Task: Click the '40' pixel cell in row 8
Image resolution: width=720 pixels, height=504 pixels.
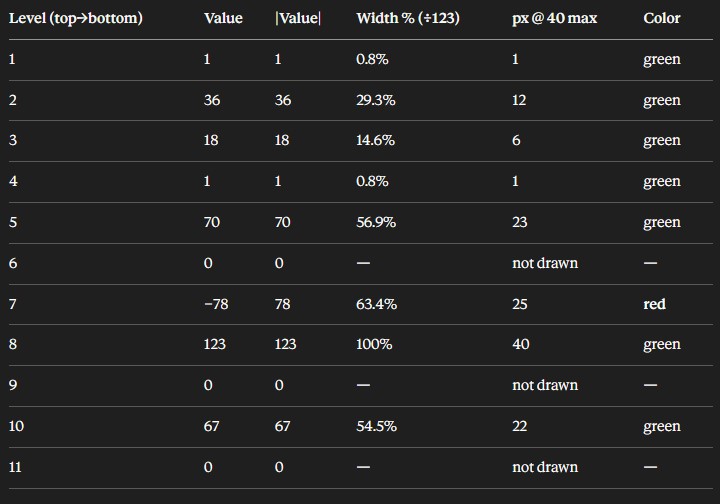Action: coord(521,344)
